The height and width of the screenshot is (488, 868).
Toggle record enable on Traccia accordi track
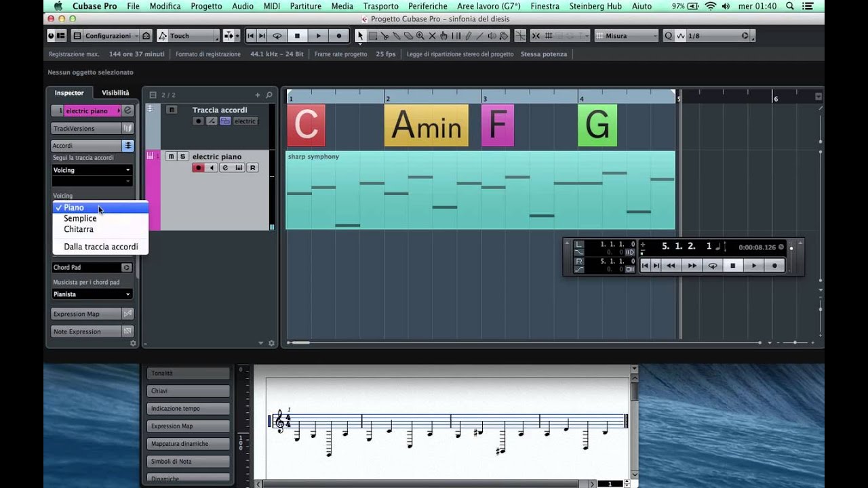198,121
